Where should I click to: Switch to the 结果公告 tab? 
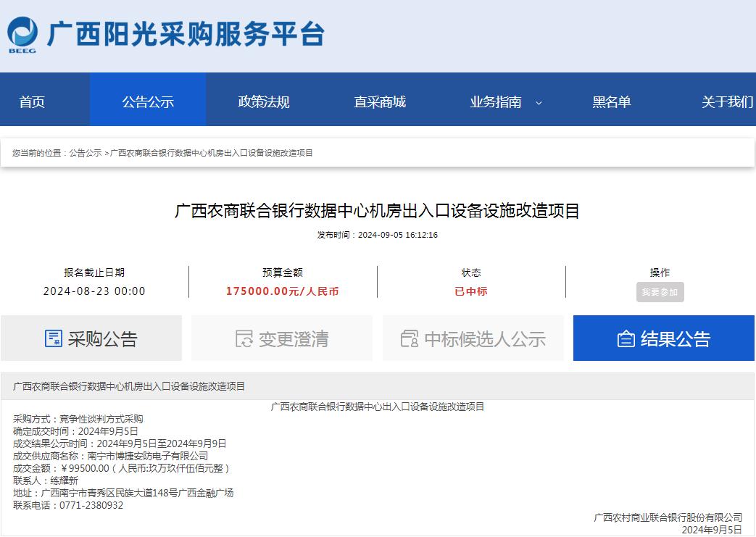[x=663, y=338]
